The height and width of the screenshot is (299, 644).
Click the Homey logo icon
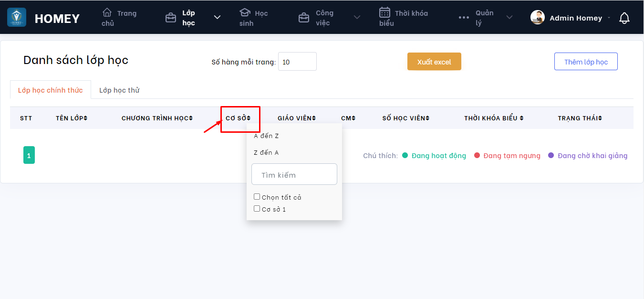tap(17, 18)
